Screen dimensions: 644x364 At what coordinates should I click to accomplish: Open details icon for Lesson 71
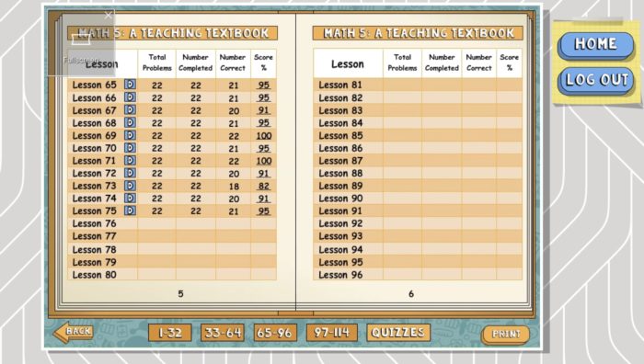tap(130, 161)
